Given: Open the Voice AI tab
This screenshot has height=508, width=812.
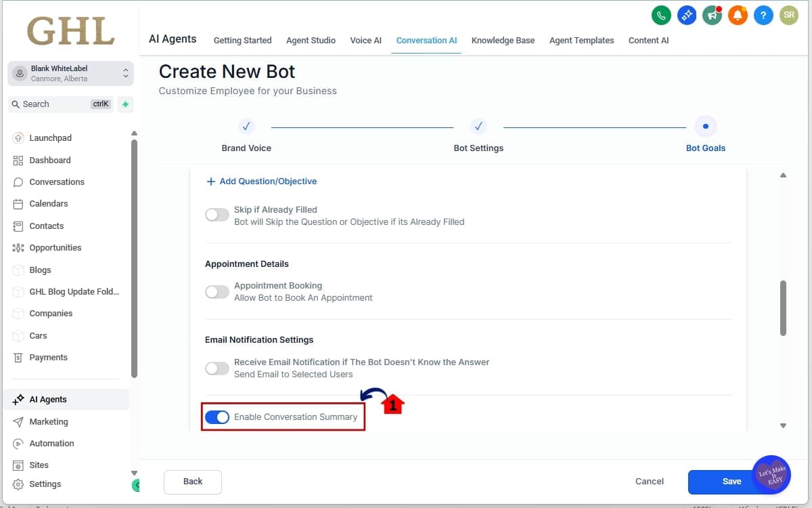Looking at the screenshot, I should (365, 41).
